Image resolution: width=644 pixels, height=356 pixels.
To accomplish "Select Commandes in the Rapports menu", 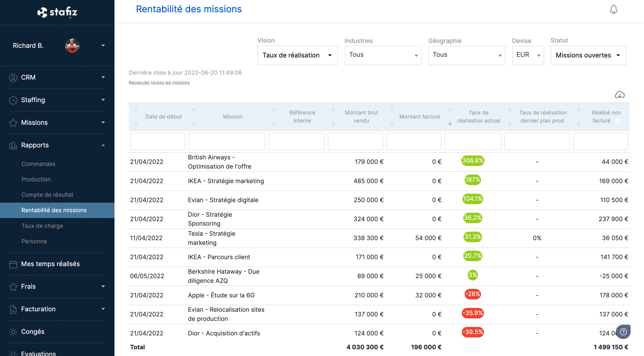I will (x=38, y=164).
